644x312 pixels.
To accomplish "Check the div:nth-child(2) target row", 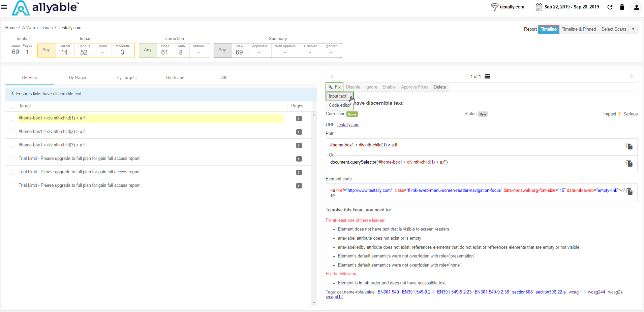I will click(x=12, y=132).
